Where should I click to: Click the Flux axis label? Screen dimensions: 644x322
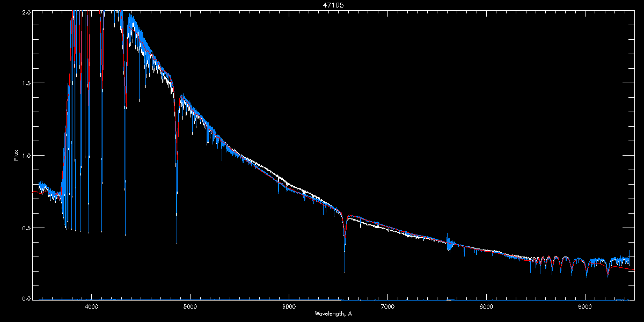[16, 155]
